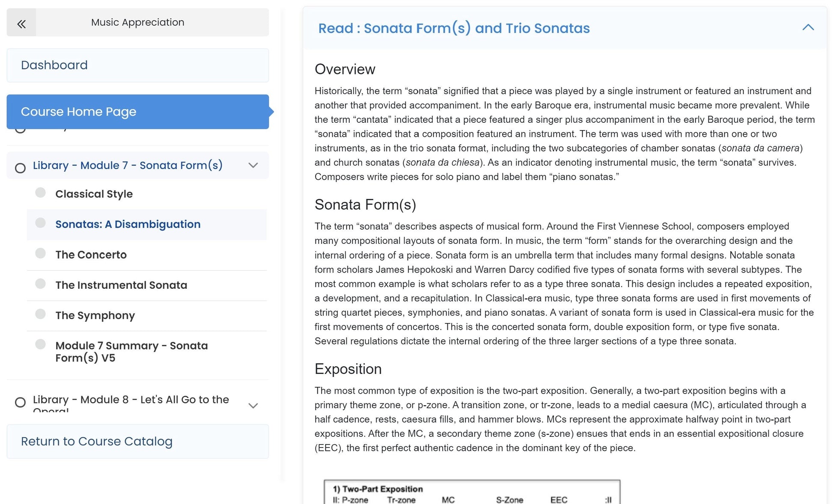Screen dimensions: 833x504
Task: Expand Module 8 dropdown chevron
Action: (x=253, y=406)
